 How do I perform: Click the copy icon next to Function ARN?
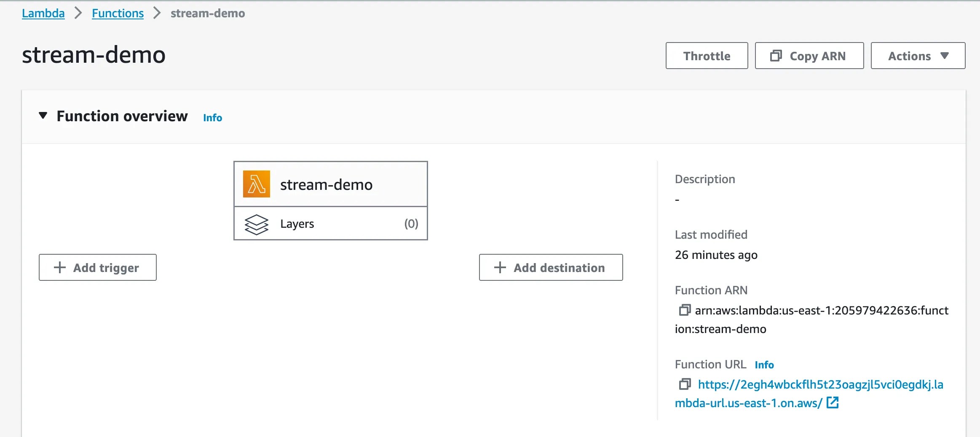(x=684, y=310)
